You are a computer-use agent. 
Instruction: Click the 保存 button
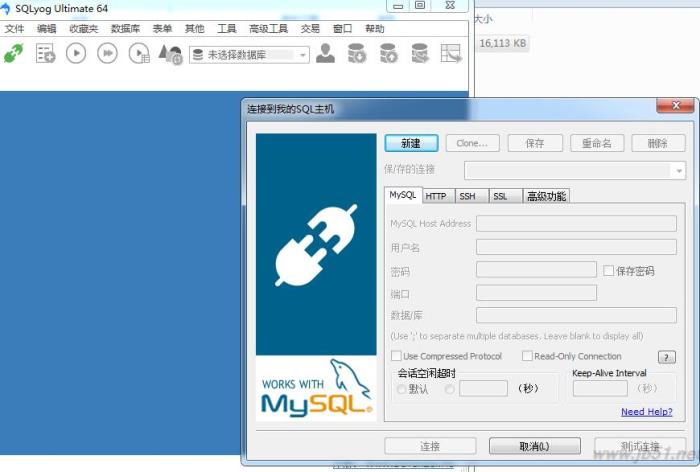(534, 143)
